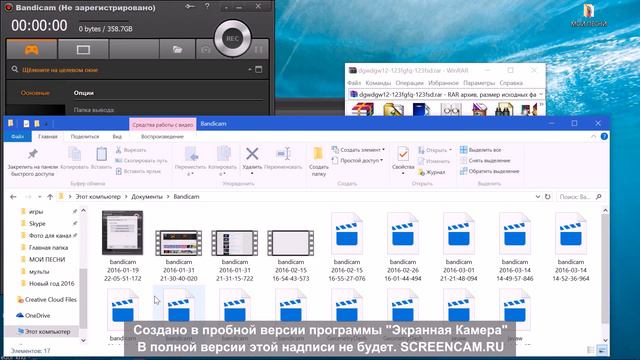The width and height of the screenshot is (640, 360).
Task: Select video bandicam 2016-01-19 22-05-51-172
Action: tap(122, 247)
